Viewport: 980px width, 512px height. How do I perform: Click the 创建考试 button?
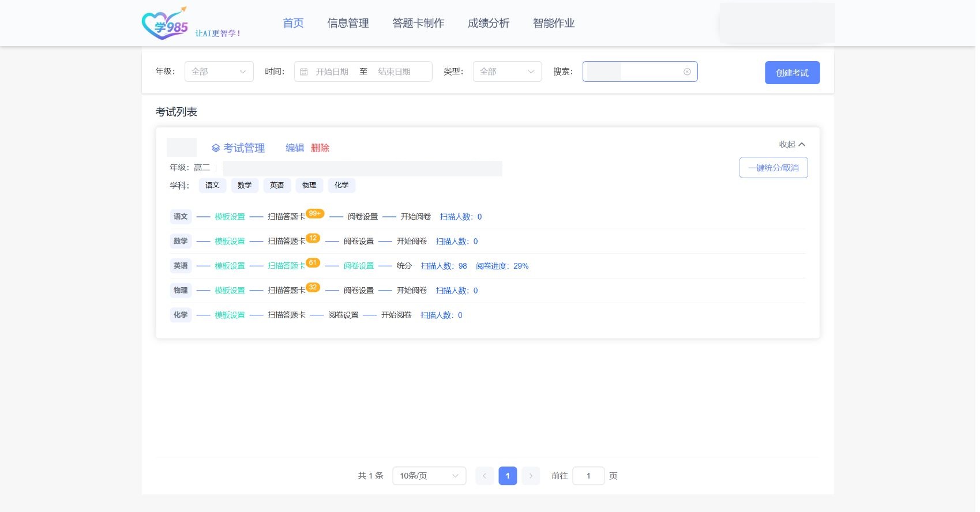(793, 73)
